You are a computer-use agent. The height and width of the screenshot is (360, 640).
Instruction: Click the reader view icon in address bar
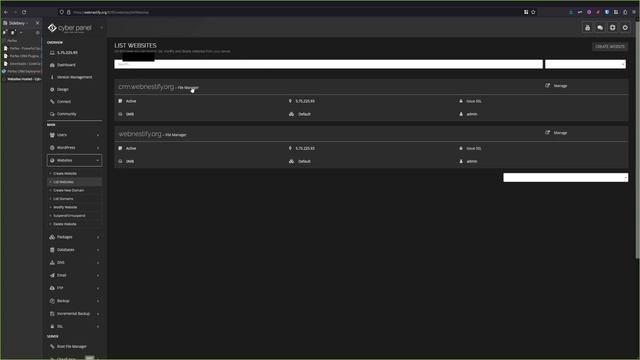tap(526, 12)
